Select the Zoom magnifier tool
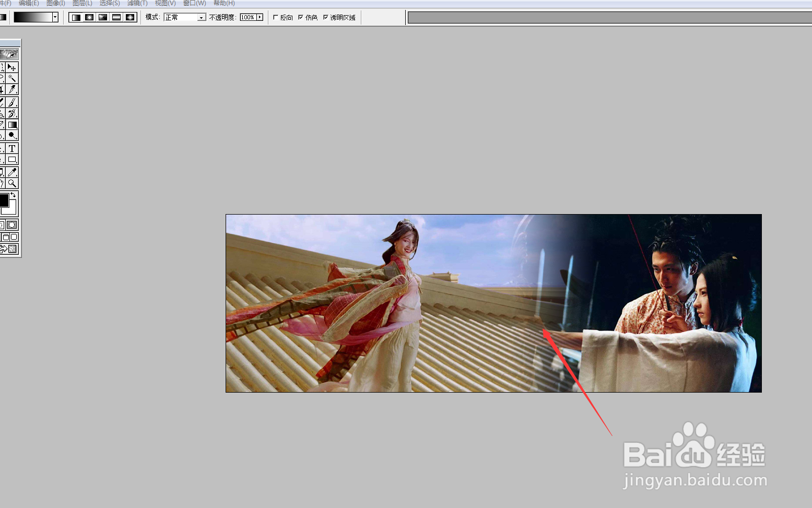The image size is (812, 508). [12, 183]
